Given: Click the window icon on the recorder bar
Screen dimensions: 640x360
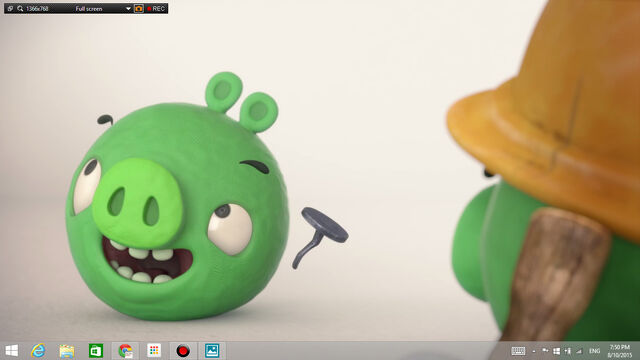Looking at the screenshot, I should tap(10, 9).
